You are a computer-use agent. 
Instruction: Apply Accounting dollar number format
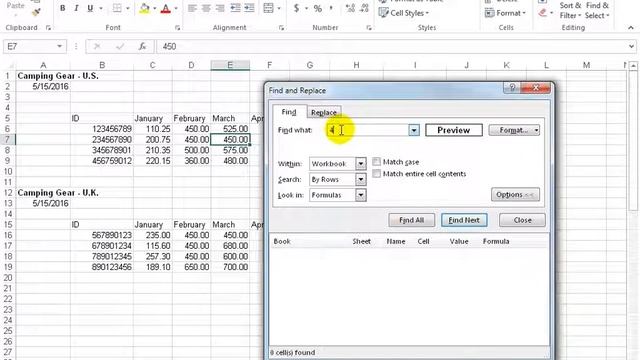click(x=297, y=8)
